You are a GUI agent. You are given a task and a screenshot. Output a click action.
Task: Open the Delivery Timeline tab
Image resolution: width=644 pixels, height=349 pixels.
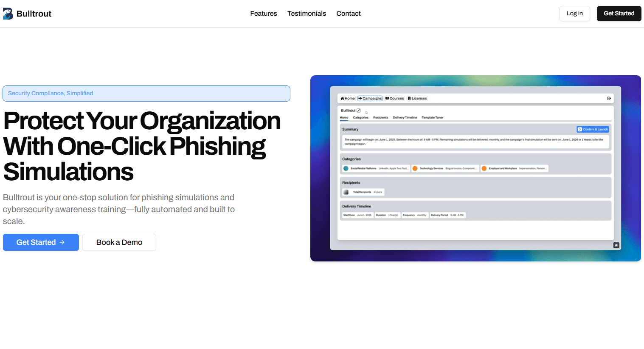click(x=405, y=118)
